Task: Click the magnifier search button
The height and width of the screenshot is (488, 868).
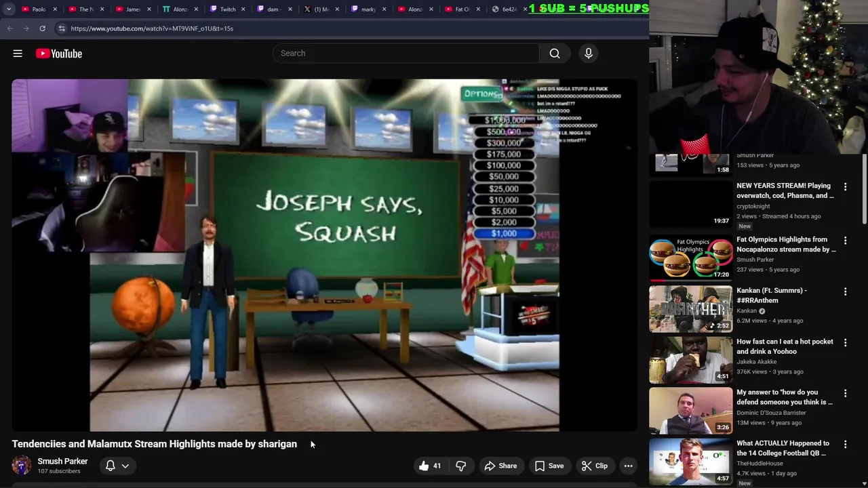Action: [x=555, y=54]
